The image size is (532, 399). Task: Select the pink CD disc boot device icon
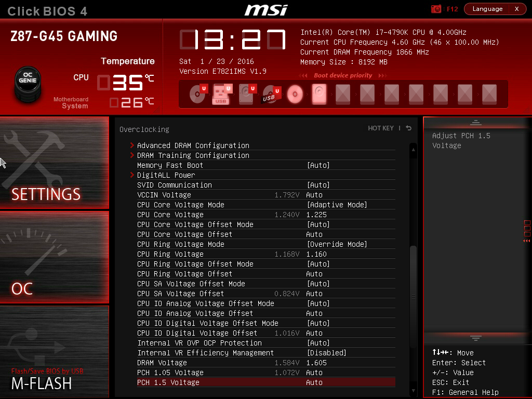pos(295,94)
